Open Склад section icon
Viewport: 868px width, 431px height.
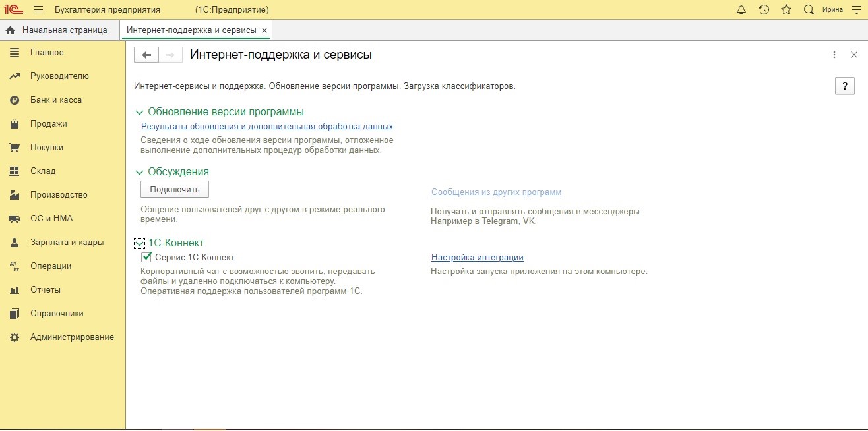point(15,171)
